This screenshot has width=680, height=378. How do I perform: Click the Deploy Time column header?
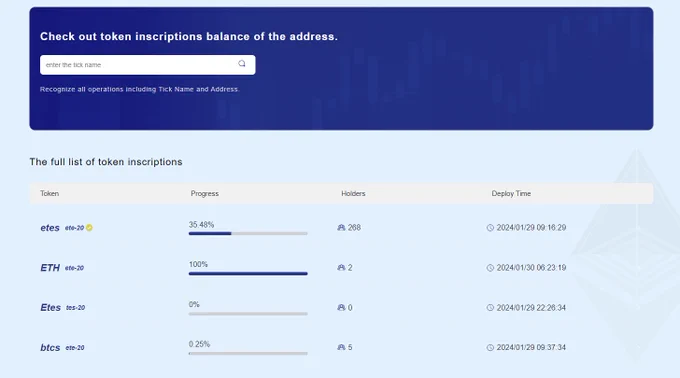511,193
